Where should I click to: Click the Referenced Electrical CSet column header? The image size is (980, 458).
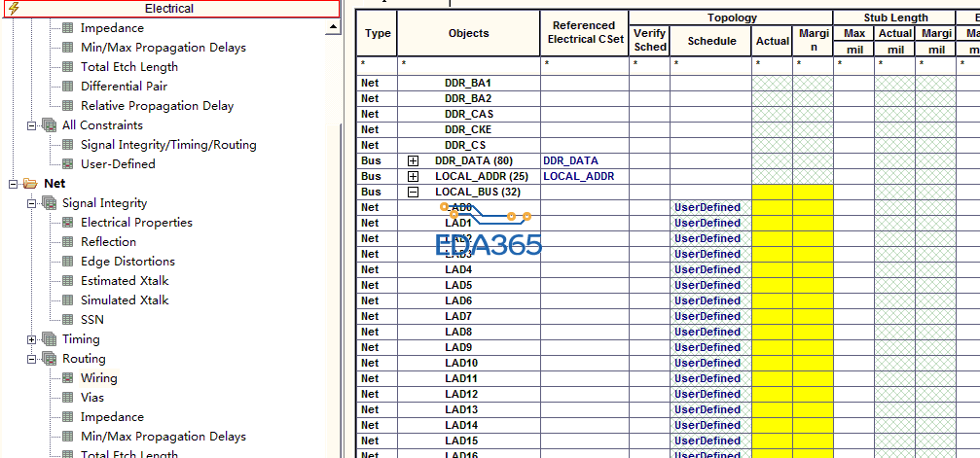584,33
